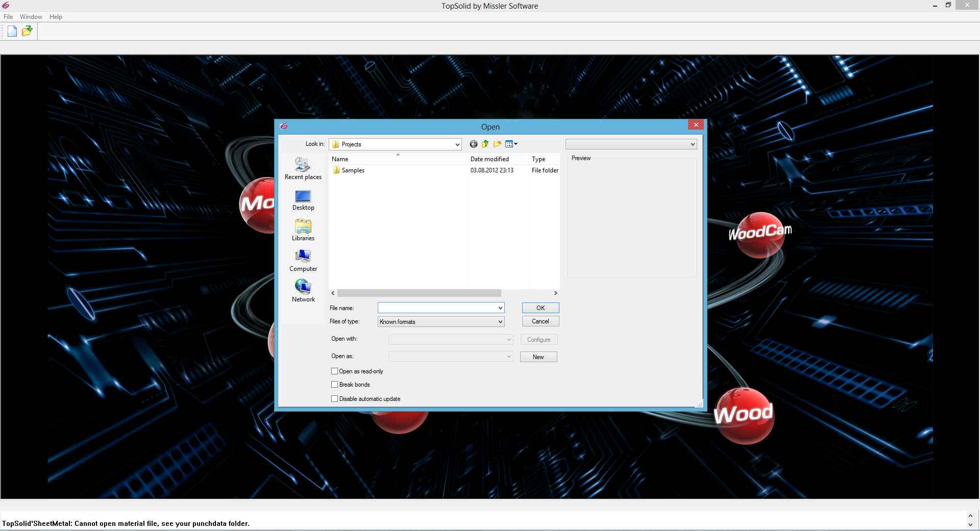Toggle Disable automatic update checkbox
The width and height of the screenshot is (980, 531).
point(335,399)
